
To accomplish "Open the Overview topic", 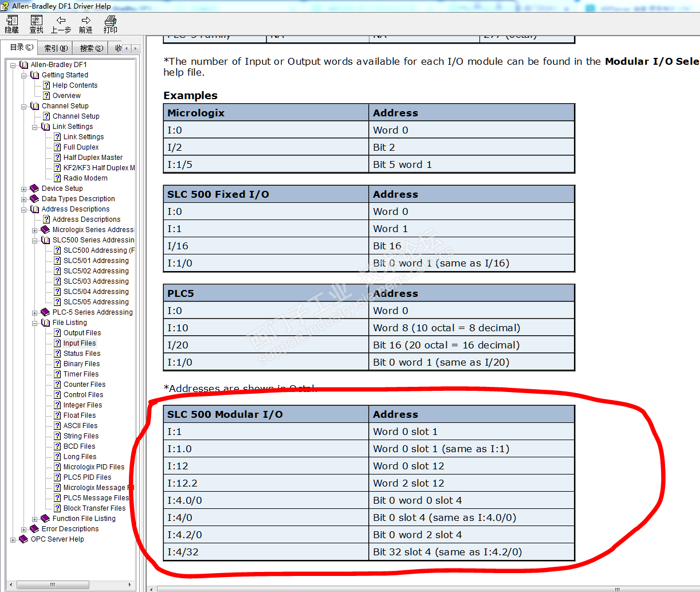I will [x=66, y=96].
